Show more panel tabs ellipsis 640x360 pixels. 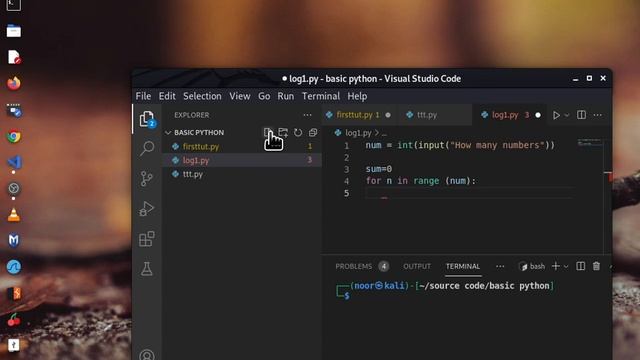[x=500, y=267]
